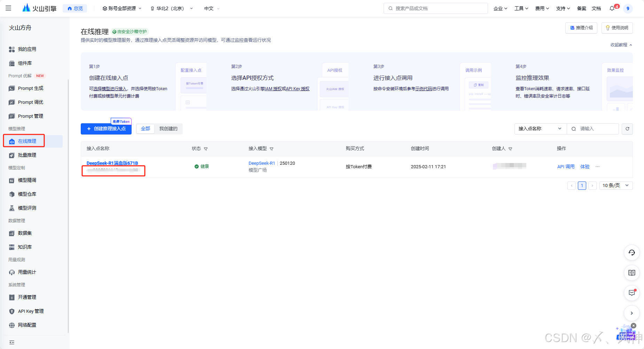
Task: Select the 我创建的 tab
Action: [x=168, y=129]
